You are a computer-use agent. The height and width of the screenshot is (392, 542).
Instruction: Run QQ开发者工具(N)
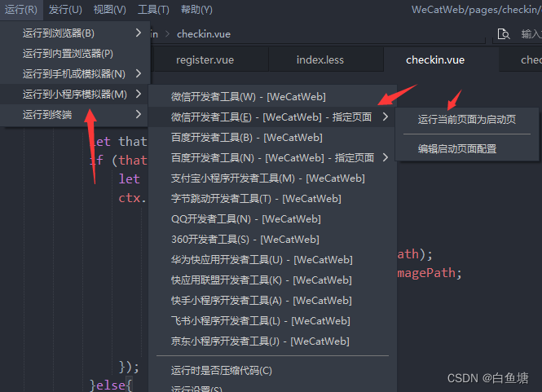pos(272,219)
